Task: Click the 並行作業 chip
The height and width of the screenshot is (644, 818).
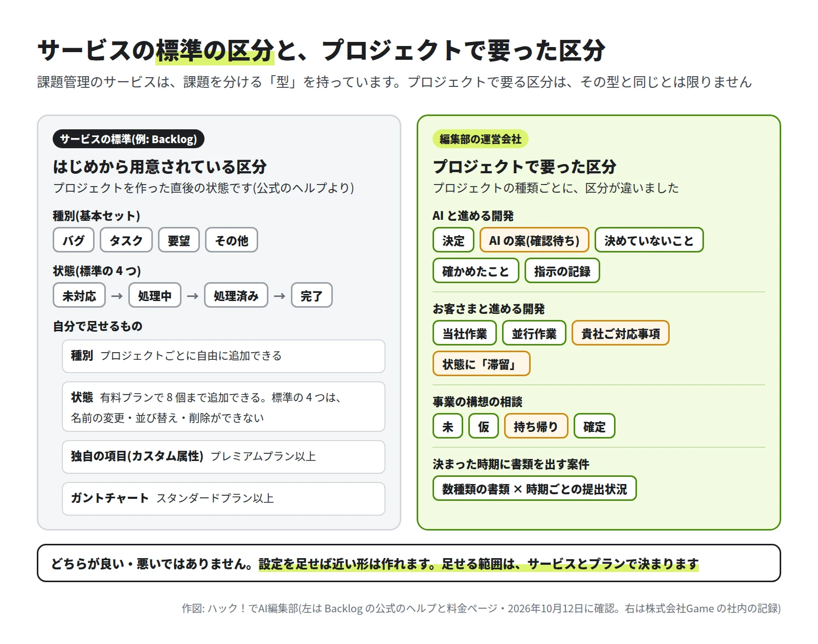Action: tap(534, 333)
